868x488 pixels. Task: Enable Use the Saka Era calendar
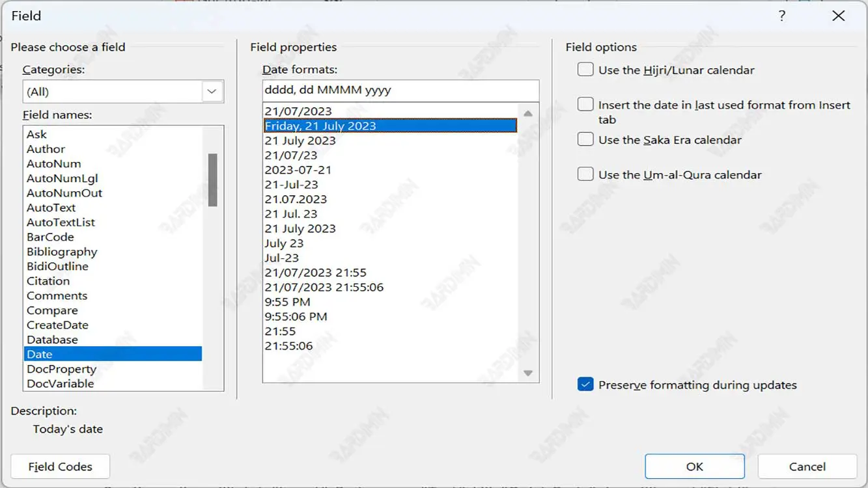coord(585,139)
